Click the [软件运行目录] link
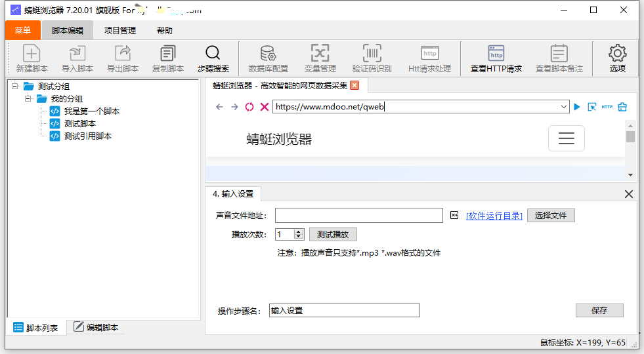 click(x=494, y=216)
